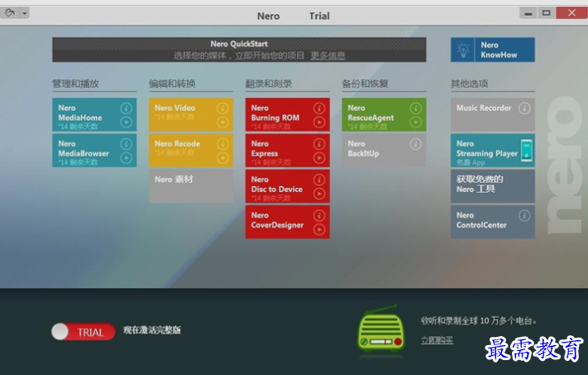Click the Nero RescueAgent label
Image resolution: width=588 pixels, height=375 pixels.
click(370, 113)
